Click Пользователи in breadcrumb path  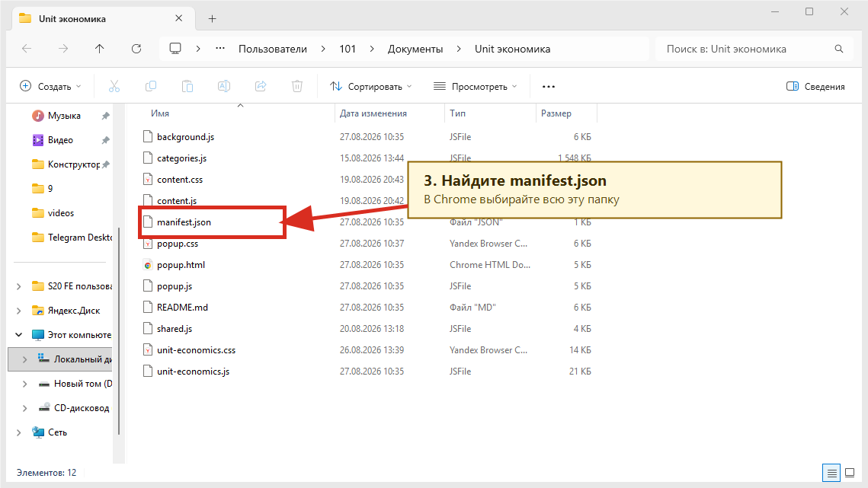[272, 49]
